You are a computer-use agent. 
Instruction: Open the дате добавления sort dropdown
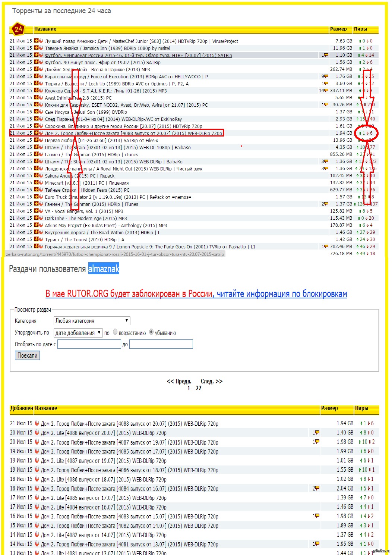click(x=78, y=333)
